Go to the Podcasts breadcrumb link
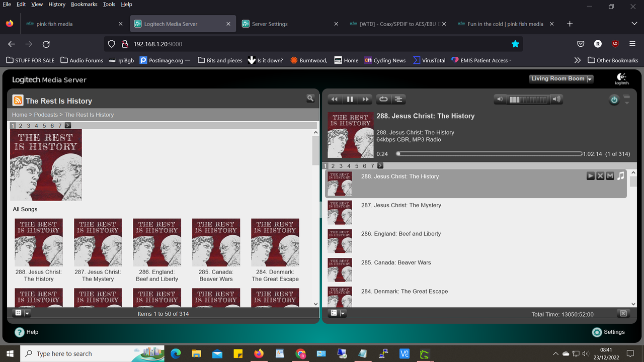The height and width of the screenshot is (362, 644). [46, 115]
